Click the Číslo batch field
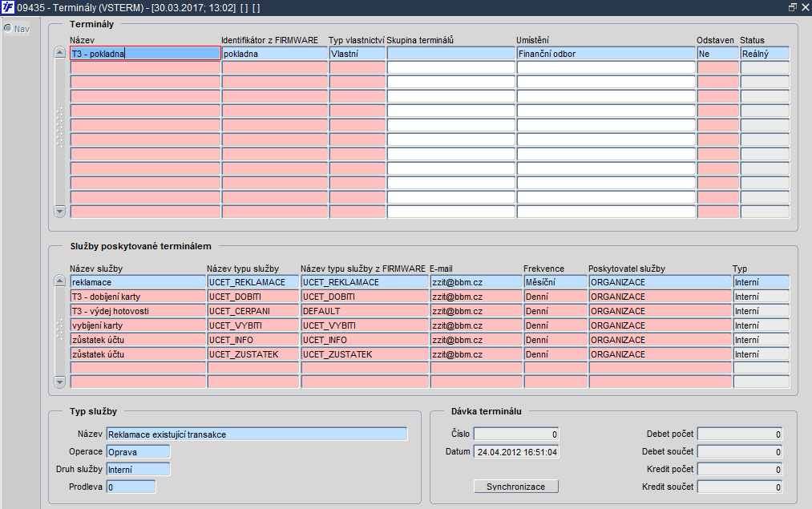Viewport: 812px width, 509px height. (x=516, y=434)
